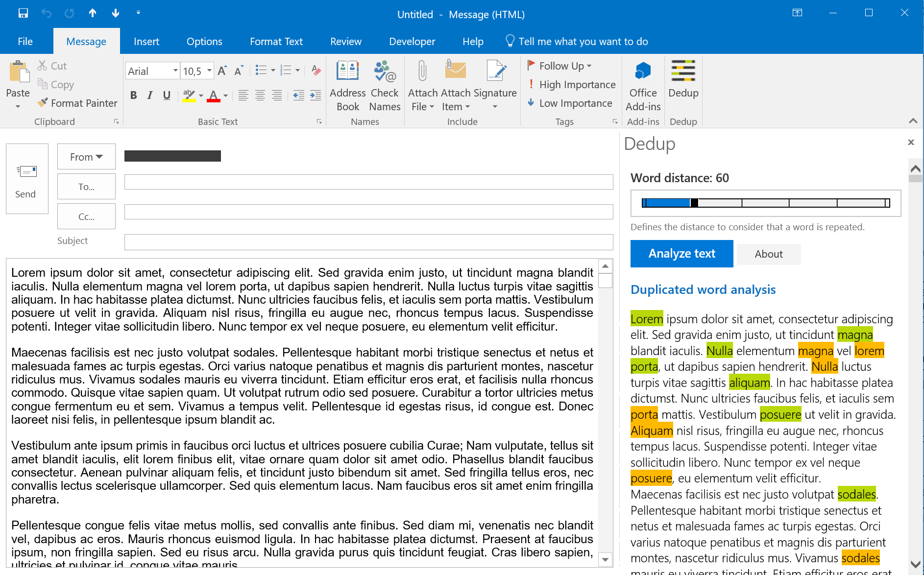Viewport: 924px width, 575px height.
Task: Open the Basic Text dialog launcher
Action: [319, 121]
